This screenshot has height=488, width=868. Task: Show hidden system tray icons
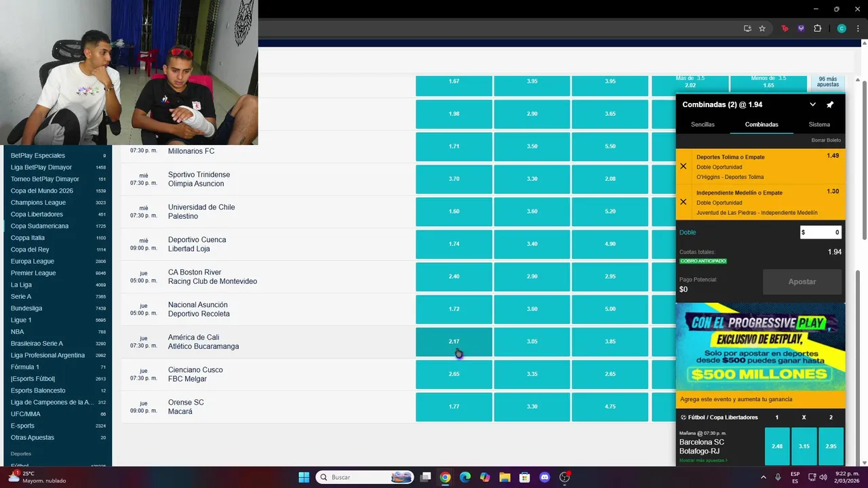tap(764, 477)
